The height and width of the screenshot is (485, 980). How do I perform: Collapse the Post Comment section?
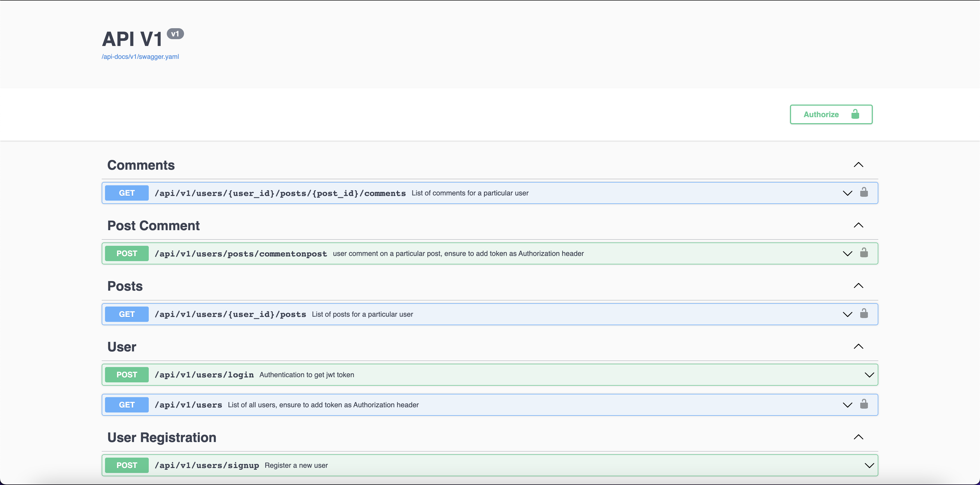coord(858,225)
